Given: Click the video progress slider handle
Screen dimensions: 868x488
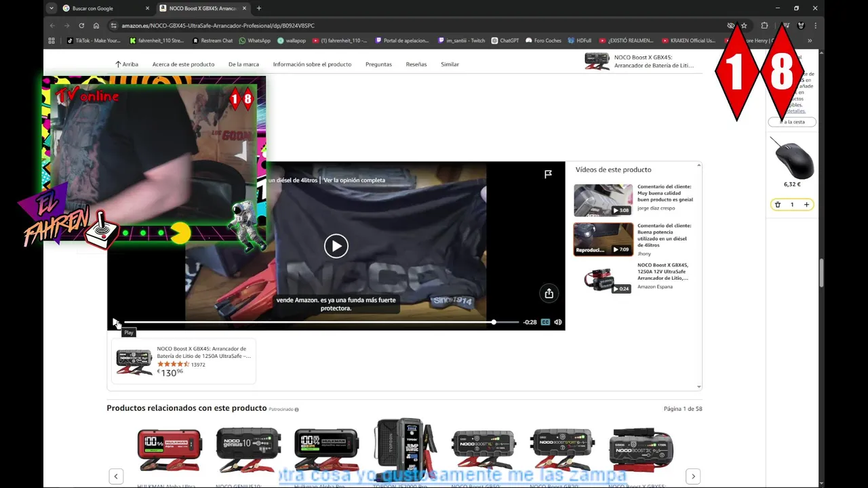Looking at the screenshot, I should (494, 322).
